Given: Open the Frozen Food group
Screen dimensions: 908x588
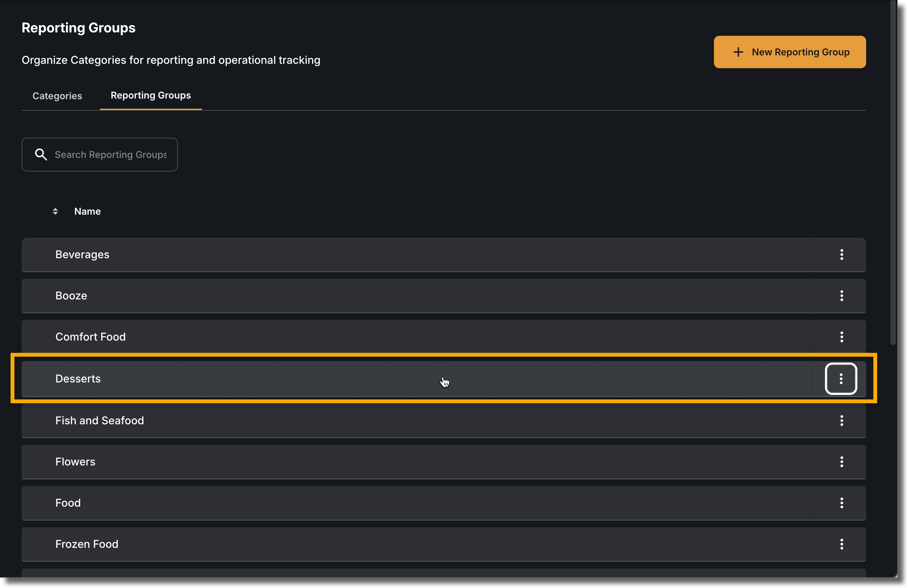Looking at the screenshot, I should tap(444, 544).
